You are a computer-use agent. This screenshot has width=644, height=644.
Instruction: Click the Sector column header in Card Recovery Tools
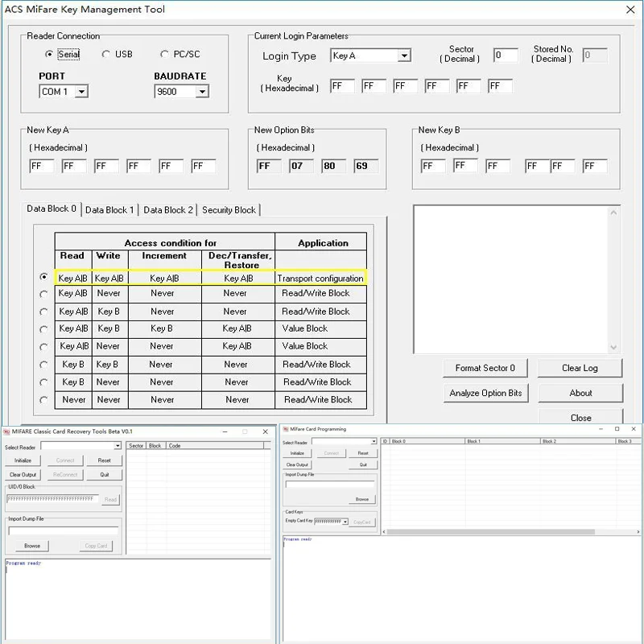[136, 446]
